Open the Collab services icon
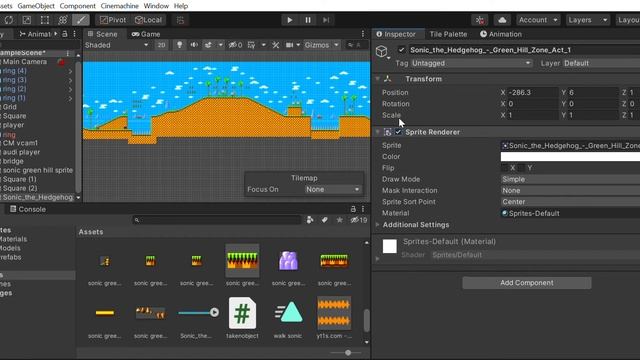This screenshot has width=640, height=360. click(x=480, y=20)
